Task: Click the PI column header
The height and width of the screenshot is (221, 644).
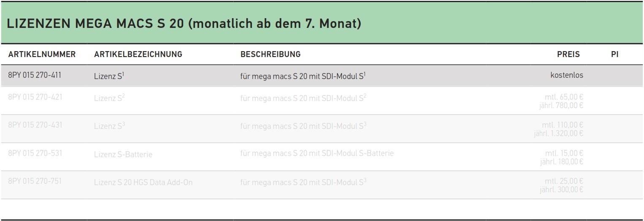Action: tap(614, 54)
